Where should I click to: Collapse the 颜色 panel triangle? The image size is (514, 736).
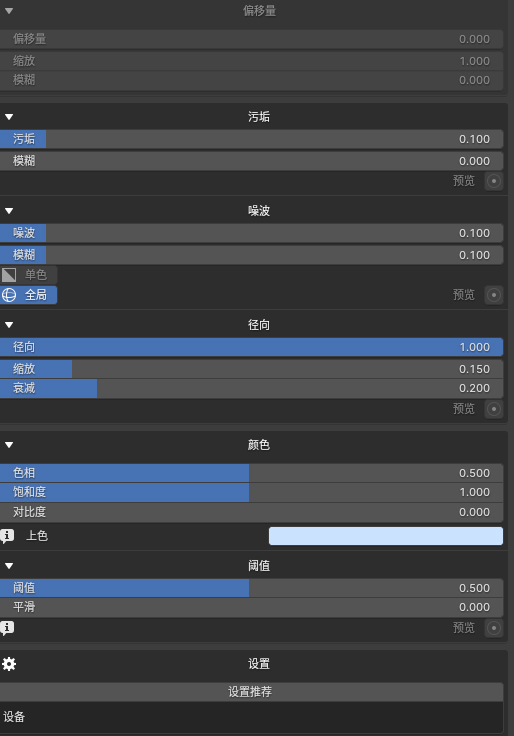[9, 445]
